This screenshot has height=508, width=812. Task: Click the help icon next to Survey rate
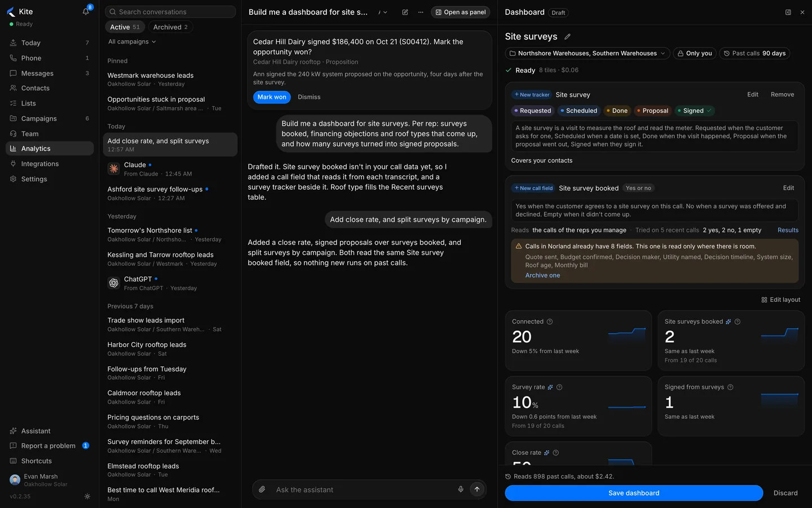(x=559, y=387)
